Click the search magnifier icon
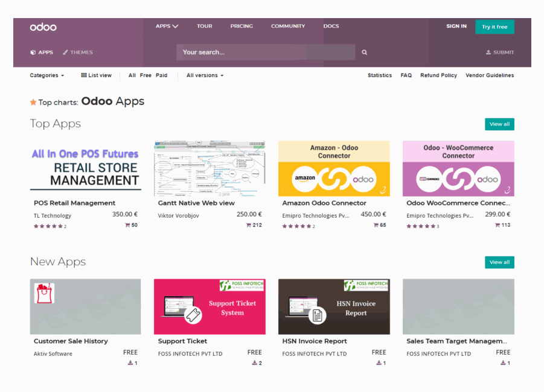Viewport: 544px width, 392px height. click(364, 52)
